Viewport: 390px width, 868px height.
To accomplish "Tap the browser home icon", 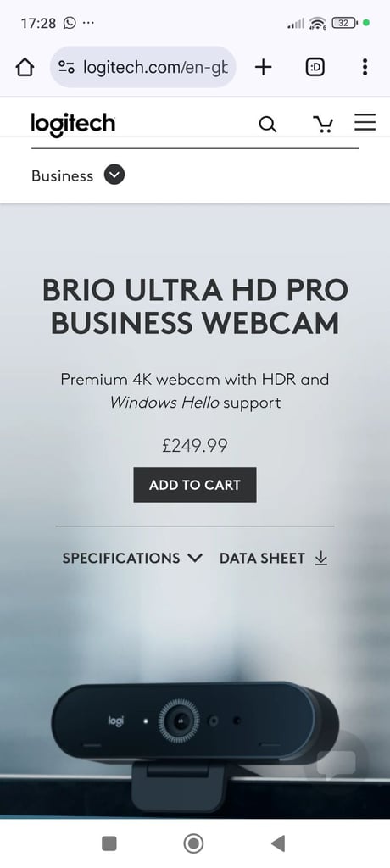I will 25,68.
